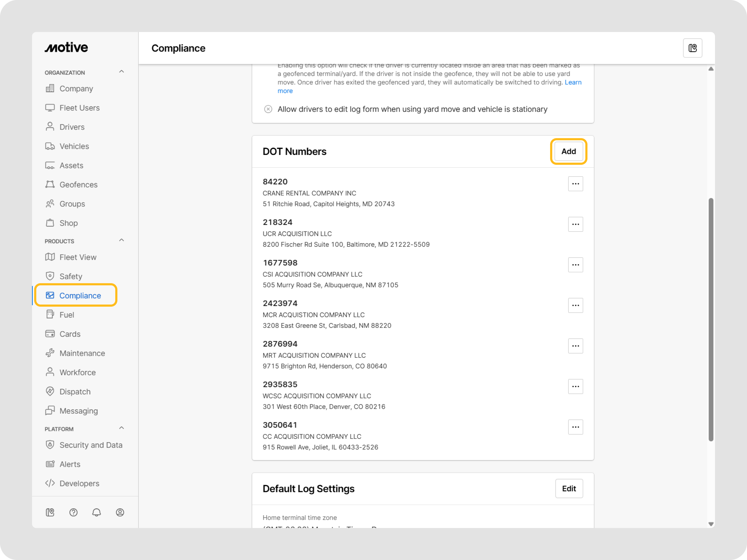Click the Motive logo
Viewport: 747px width, 560px height.
[x=66, y=47]
